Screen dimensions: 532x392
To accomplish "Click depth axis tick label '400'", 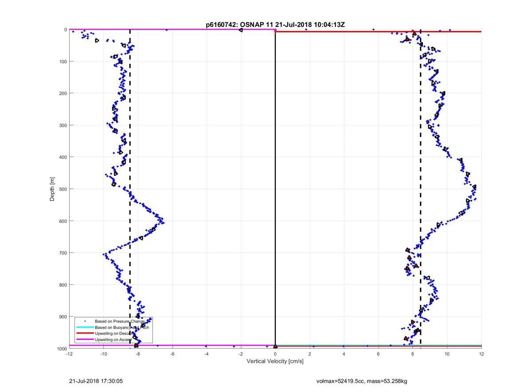I will click(63, 157).
